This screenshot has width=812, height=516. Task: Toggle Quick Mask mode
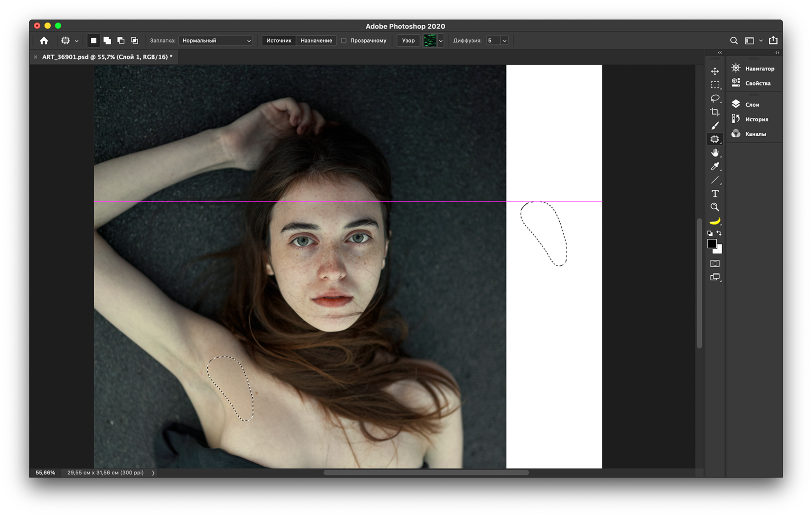[715, 263]
